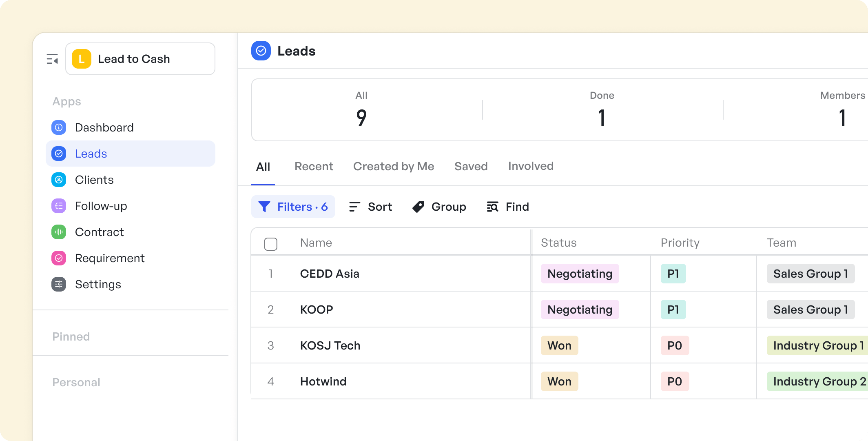Click the yellow L workspace icon
Screen dimensions: 868x441
pos(82,59)
